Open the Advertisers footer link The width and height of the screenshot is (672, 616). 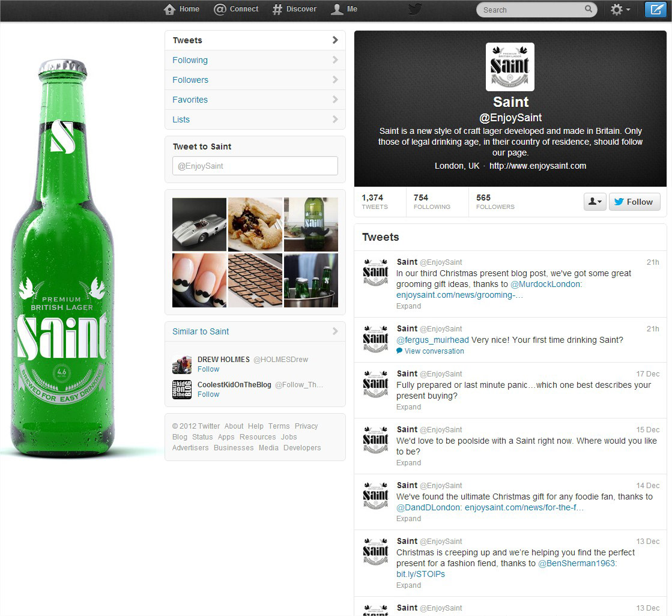pyautogui.click(x=190, y=448)
